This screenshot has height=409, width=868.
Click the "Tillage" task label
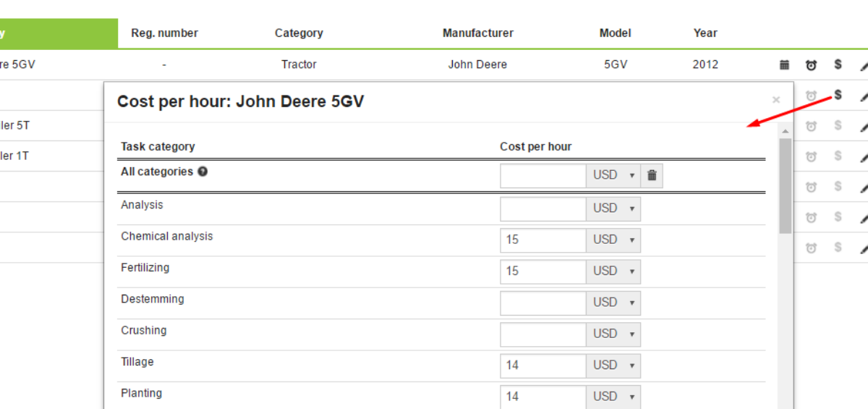(137, 362)
